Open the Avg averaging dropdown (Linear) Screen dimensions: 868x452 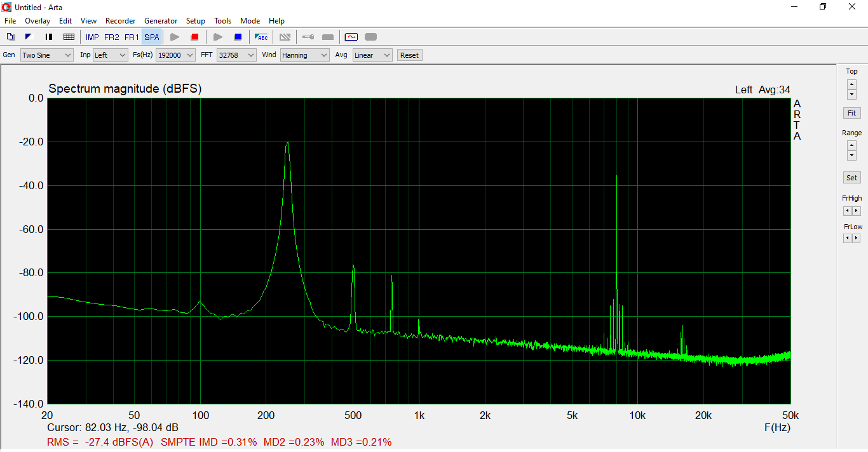372,55
